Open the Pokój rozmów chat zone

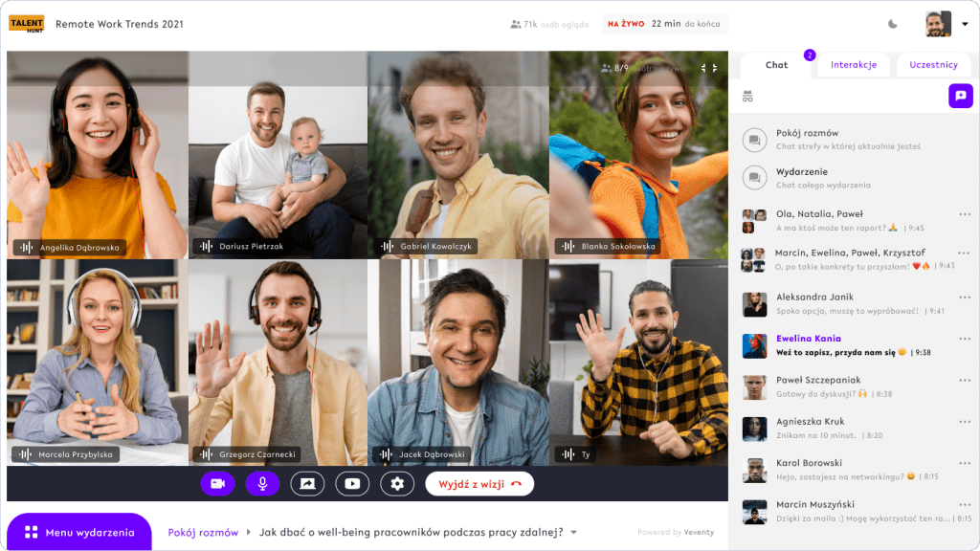coord(807,140)
